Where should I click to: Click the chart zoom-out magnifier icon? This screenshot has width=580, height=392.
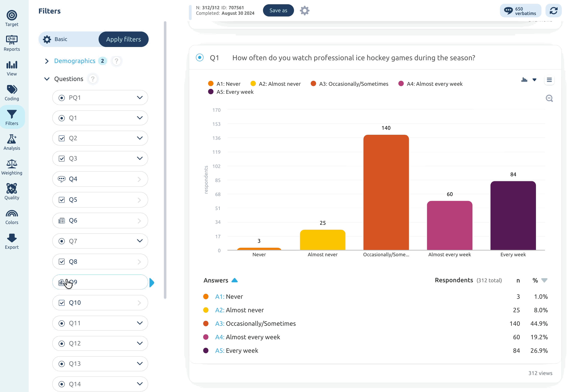tap(549, 98)
